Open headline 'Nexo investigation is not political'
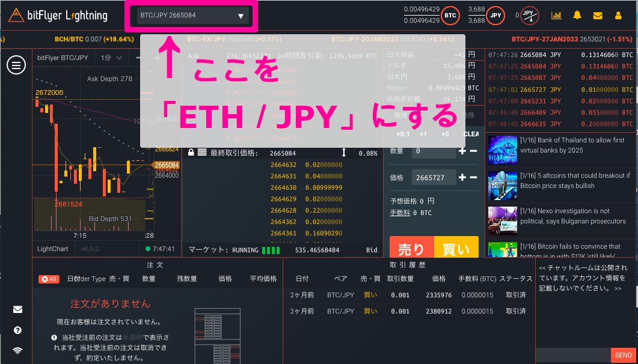The width and height of the screenshot is (638, 364). click(x=573, y=216)
